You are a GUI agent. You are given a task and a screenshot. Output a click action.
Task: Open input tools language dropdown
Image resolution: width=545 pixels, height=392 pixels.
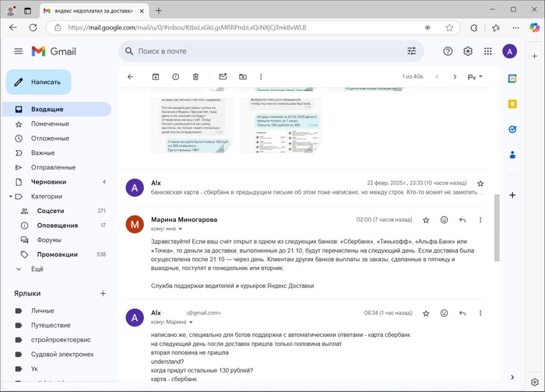click(475, 77)
